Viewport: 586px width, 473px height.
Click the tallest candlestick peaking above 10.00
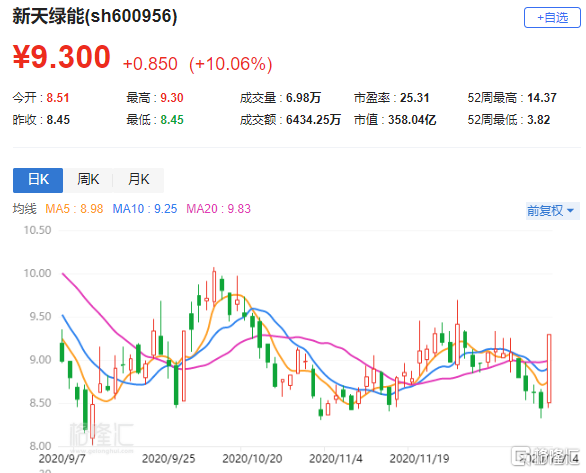click(x=214, y=286)
